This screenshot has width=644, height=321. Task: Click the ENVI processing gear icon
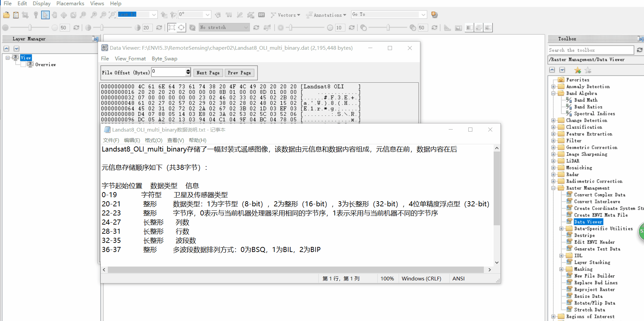pyautogui.click(x=435, y=15)
